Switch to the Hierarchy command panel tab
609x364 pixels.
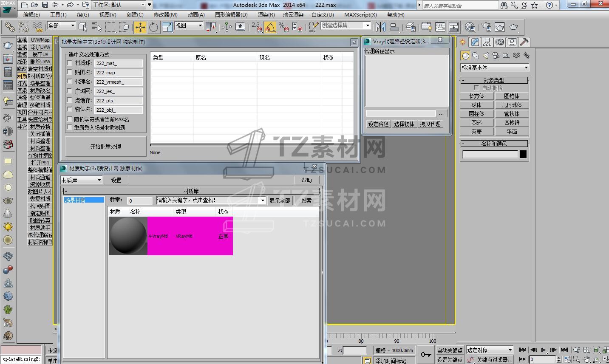coord(487,42)
